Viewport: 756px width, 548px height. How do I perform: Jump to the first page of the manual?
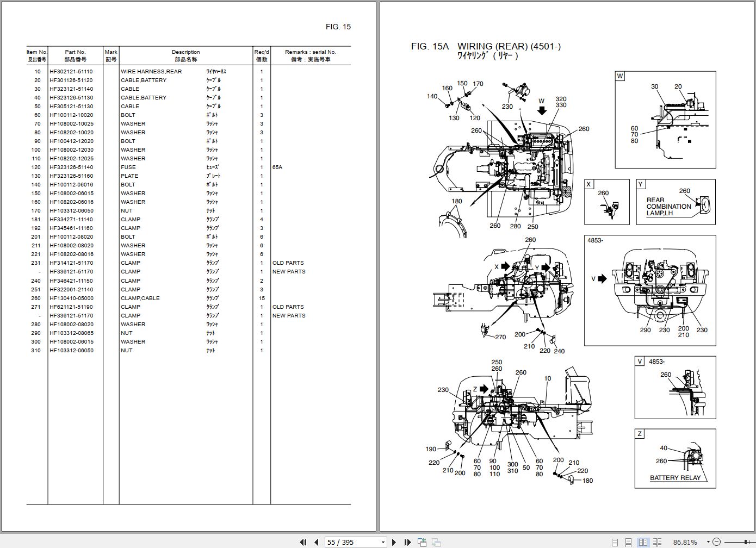point(303,542)
